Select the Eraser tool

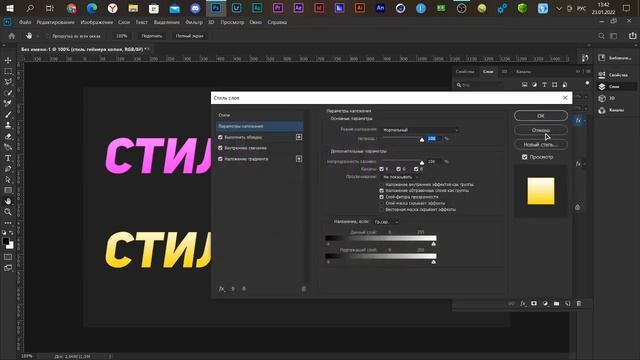[8, 136]
